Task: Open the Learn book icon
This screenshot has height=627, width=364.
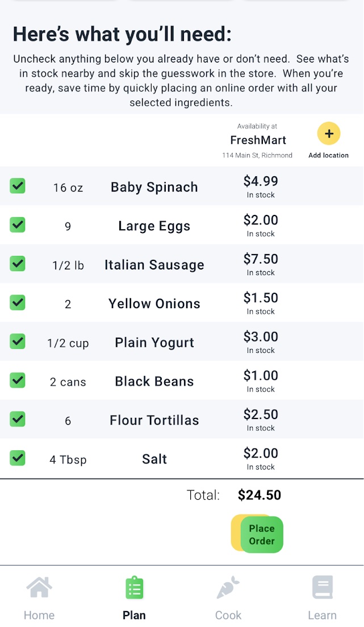Action: (323, 587)
